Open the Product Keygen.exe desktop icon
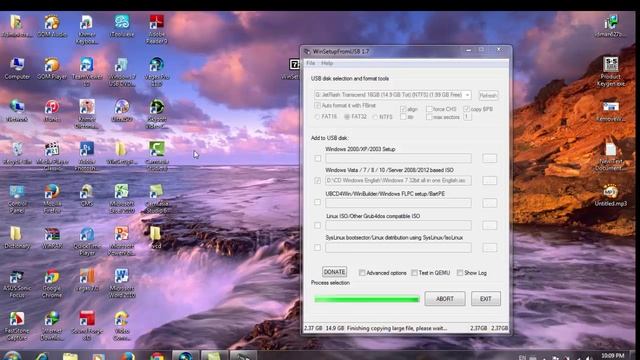The width and height of the screenshot is (640, 360). [x=611, y=71]
